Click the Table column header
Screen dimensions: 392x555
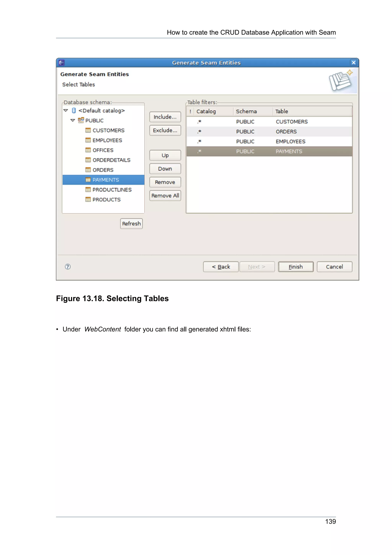point(313,111)
